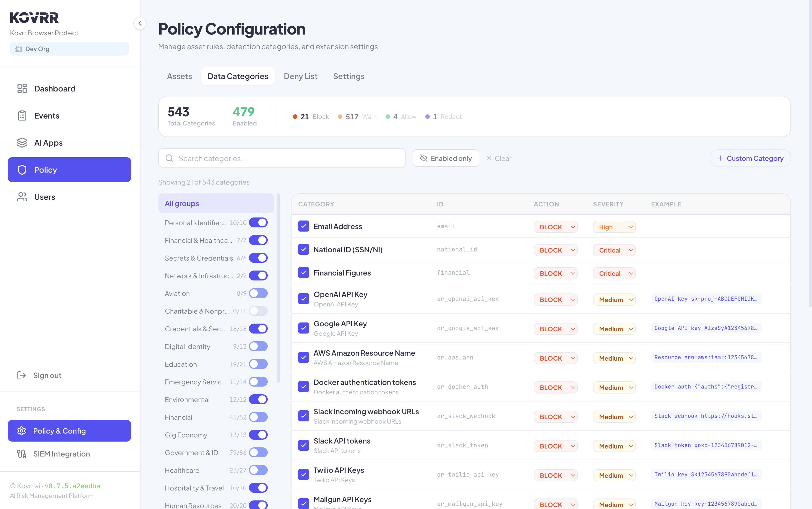This screenshot has width=812, height=509.
Task: Click the groups list scrollbar
Action: click(x=278, y=288)
